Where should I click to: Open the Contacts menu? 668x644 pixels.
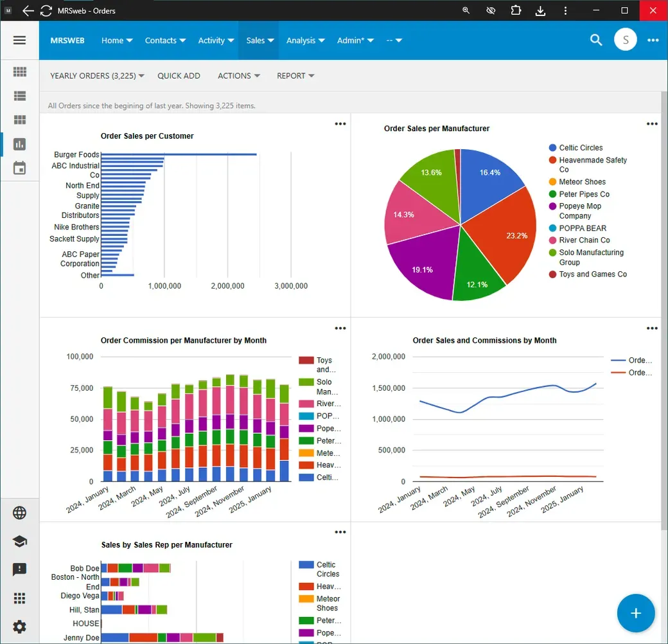[x=165, y=40]
